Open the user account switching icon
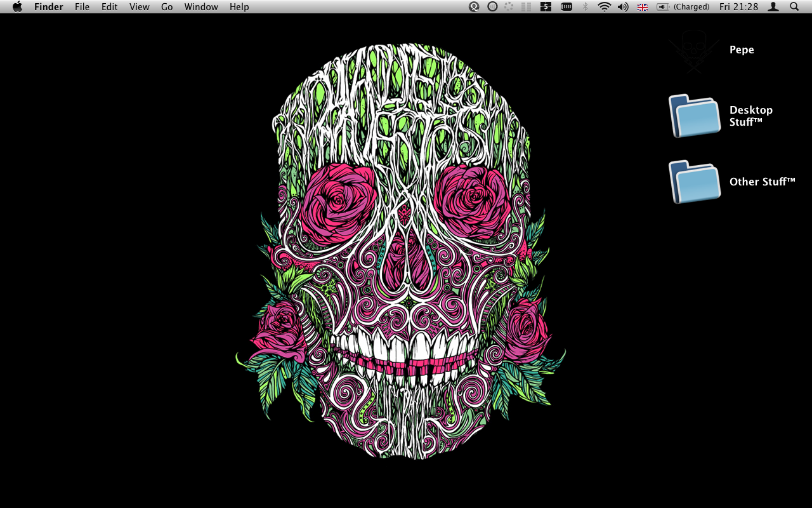 pos(773,7)
